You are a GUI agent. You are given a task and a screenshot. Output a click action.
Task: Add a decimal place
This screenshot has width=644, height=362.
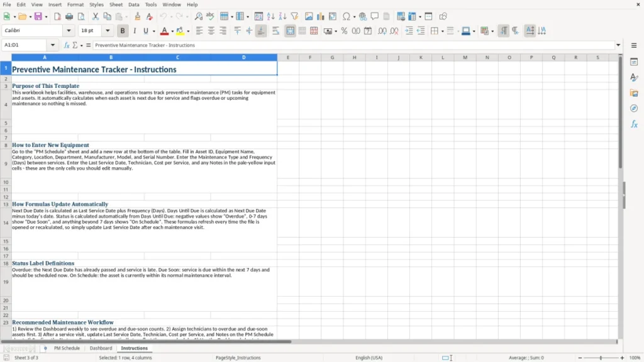[382, 31]
